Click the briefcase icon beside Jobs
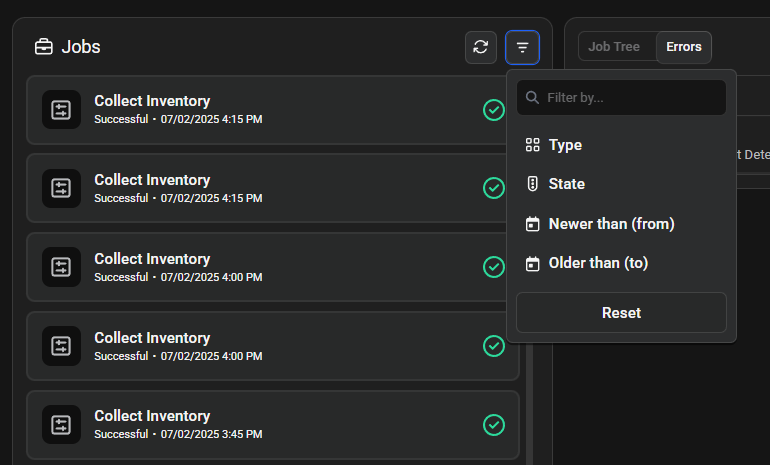The image size is (770, 465). [44, 47]
